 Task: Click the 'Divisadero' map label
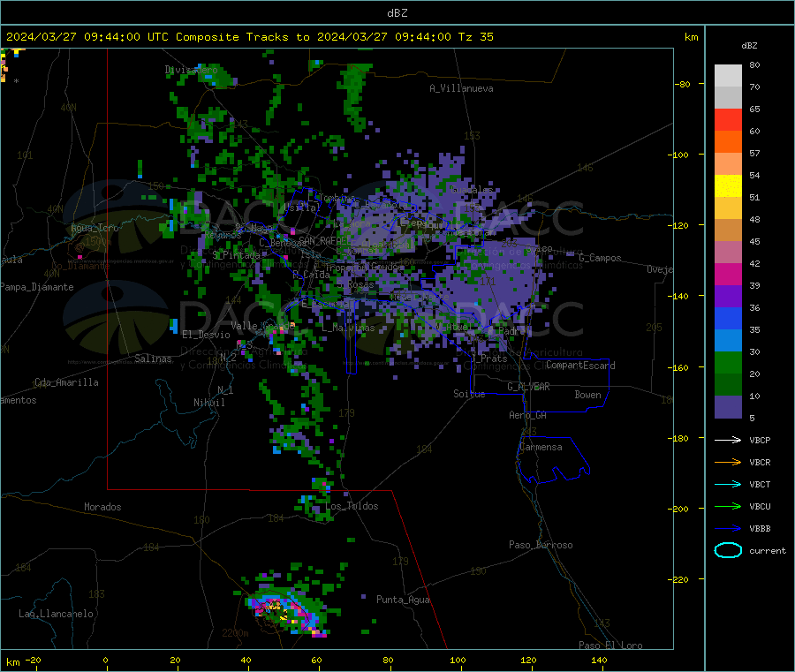tap(191, 70)
